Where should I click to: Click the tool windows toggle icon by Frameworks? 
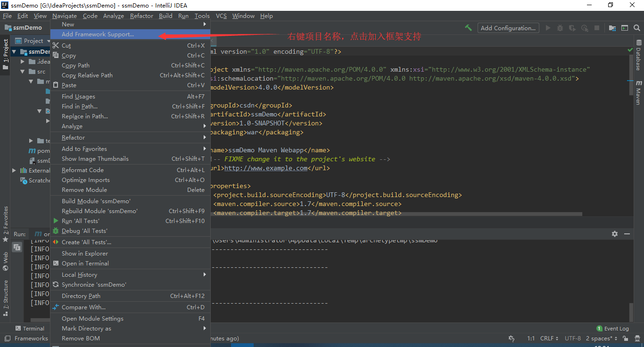tap(7, 338)
